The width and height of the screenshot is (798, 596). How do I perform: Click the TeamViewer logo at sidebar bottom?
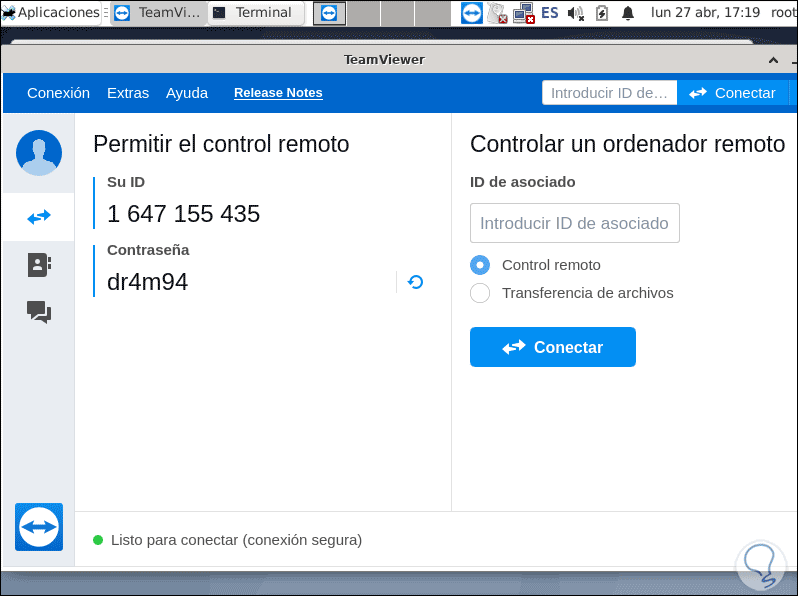pyautogui.click(x=39, y=527)
